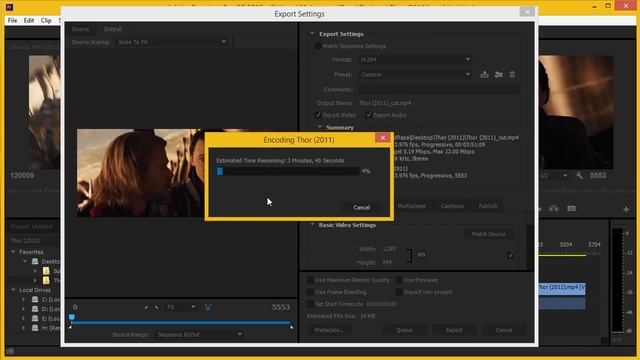The image size is (640, 360).
Task: Click the Export Frame camera icon
Action: tap(571, 209)
